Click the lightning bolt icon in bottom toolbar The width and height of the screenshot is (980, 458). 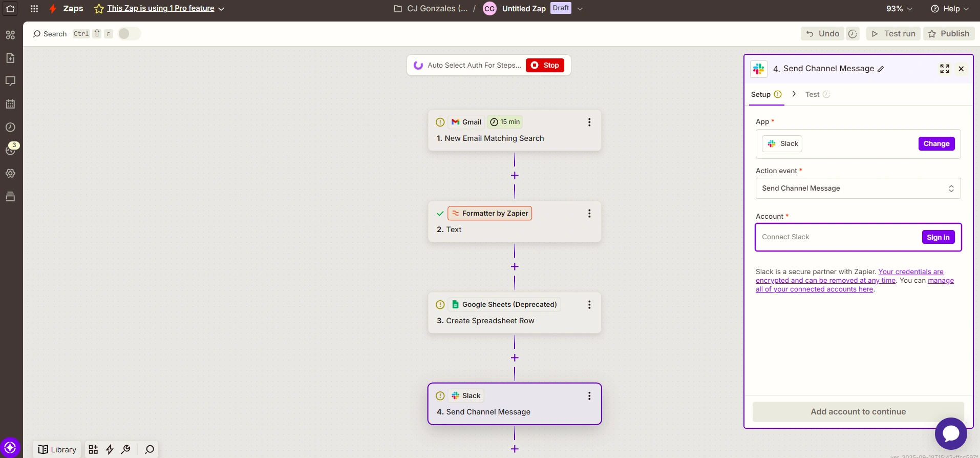(110, 449)
